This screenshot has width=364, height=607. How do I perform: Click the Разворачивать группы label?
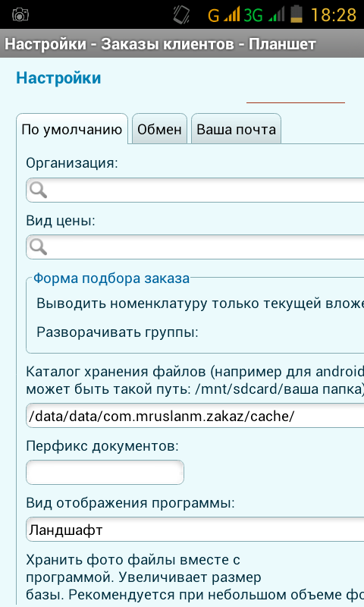tap(118, 332)
